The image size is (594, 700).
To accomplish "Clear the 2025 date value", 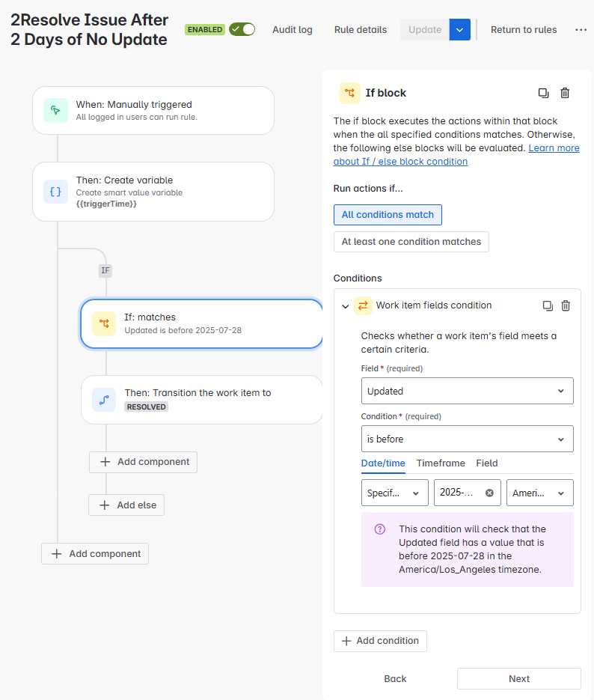I will [490, 493].
